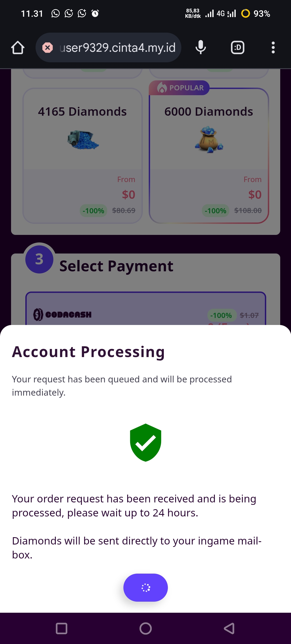This screenshot has height=644, width=291.
Task: Tap the Account Processing title
Action: point(88,352)
